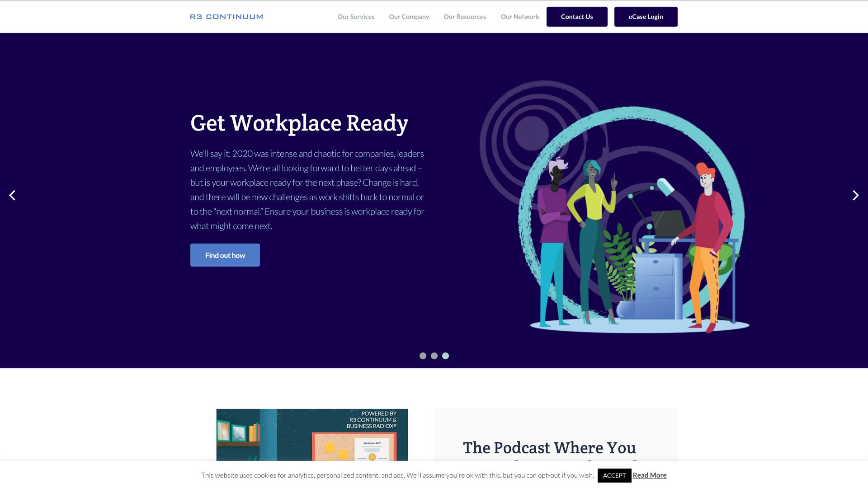Toggle cookie consent banner visibility
868x488 pixels.
click(x=614, y=475)
